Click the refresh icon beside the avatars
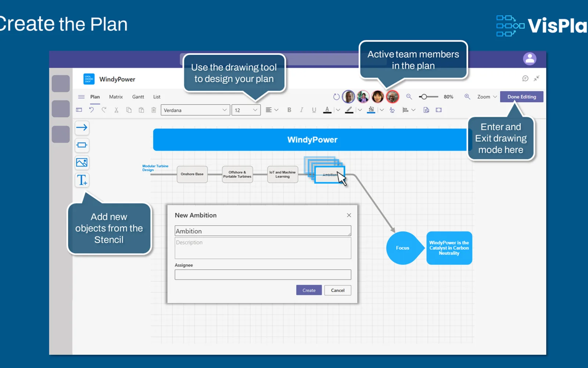588x368 pixels. point(336,97)
